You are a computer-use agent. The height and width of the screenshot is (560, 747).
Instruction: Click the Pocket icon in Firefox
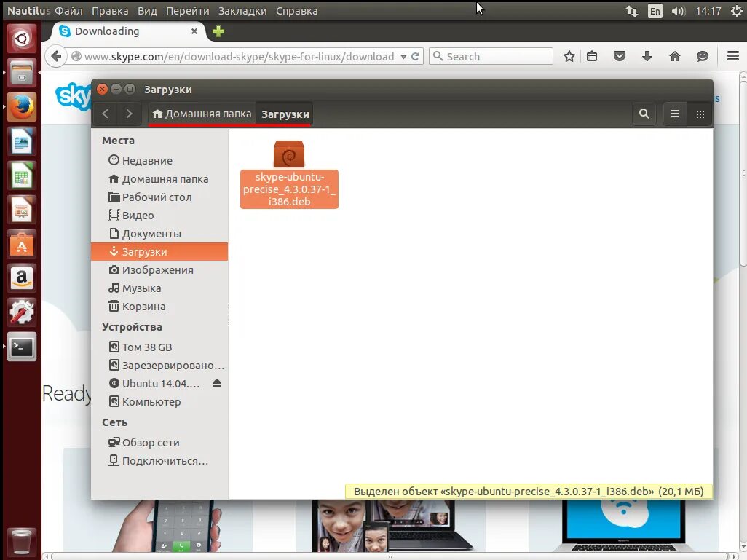pyautogui.click(x=620, y=56)
